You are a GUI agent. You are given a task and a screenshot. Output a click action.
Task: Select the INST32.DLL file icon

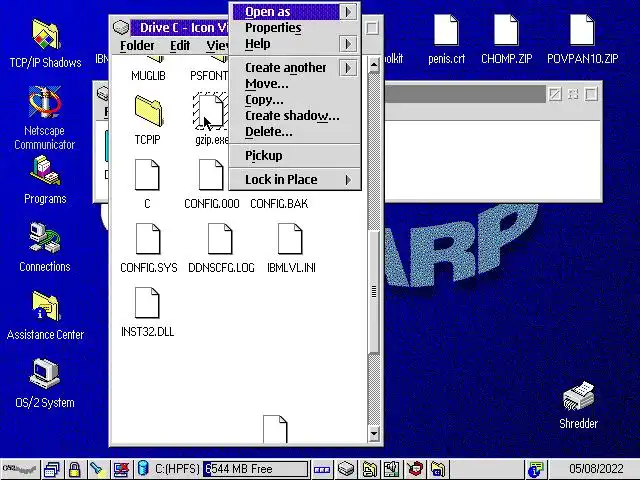(147, 303)
